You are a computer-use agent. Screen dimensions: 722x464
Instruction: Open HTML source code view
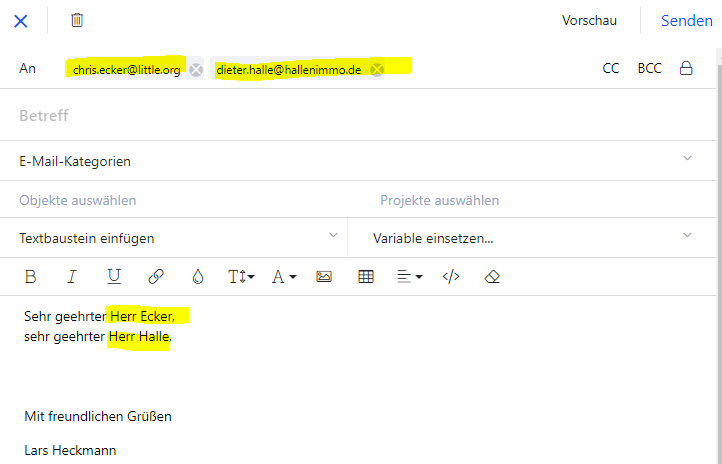click(451, 277)
